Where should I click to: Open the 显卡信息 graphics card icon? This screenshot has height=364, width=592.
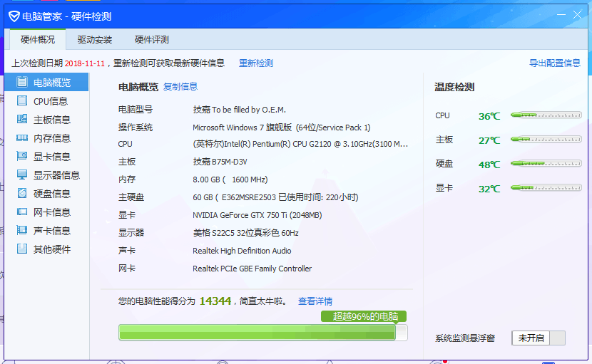coord(22,156)
